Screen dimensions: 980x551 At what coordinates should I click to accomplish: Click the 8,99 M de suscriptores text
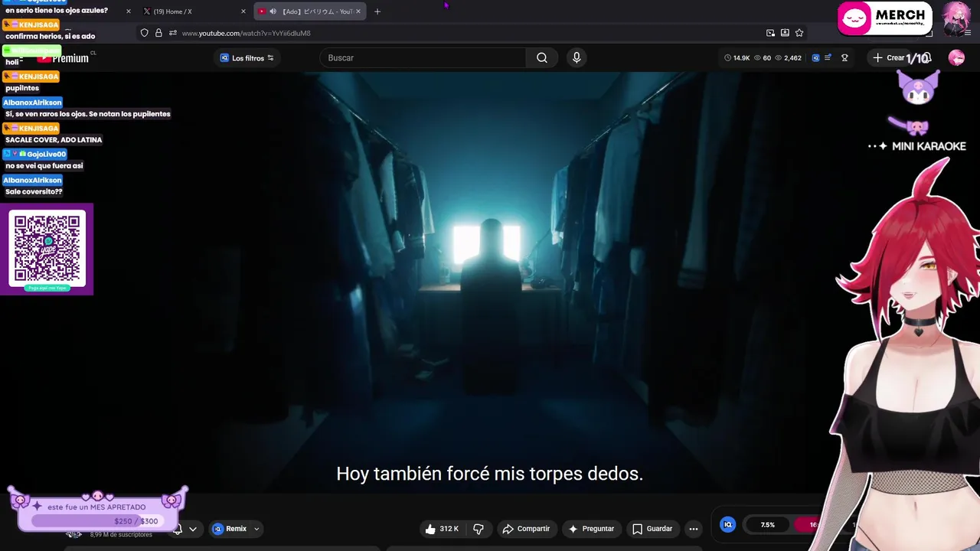click(x=121, y=534)
